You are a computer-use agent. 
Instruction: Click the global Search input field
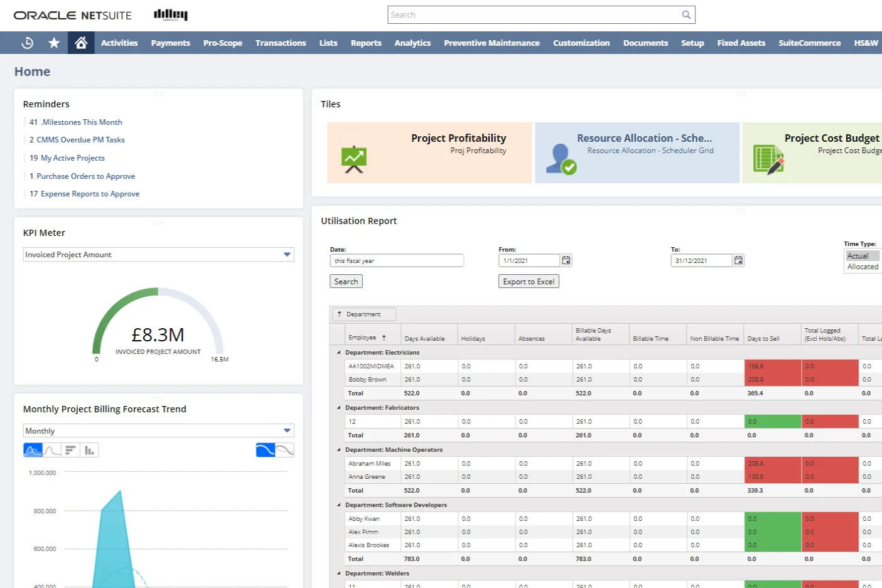click(x=534, y=14)
